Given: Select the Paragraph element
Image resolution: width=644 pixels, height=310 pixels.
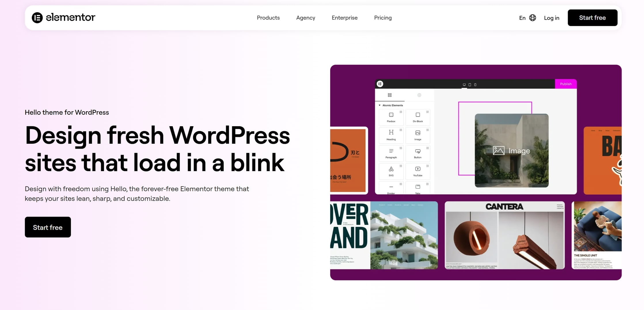Looking at the screenshot, I should [391, 153].
